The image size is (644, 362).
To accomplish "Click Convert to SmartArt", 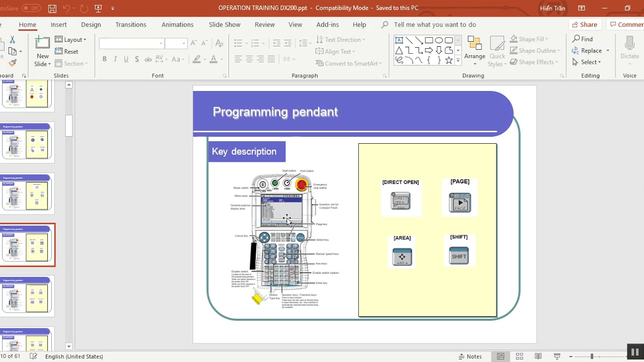I will (x=349, y=63).
